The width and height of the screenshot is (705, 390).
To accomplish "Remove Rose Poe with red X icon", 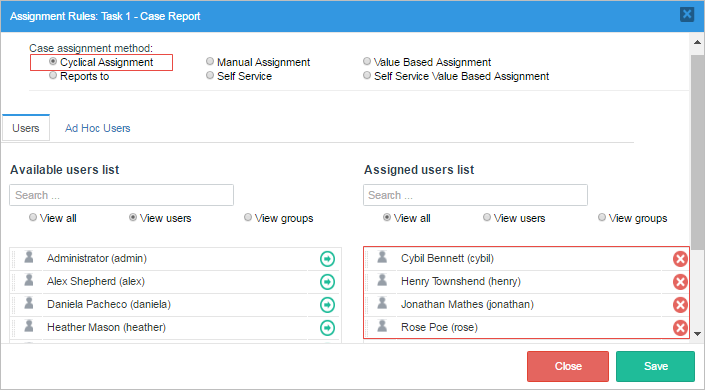I will [x=680, y=327].
